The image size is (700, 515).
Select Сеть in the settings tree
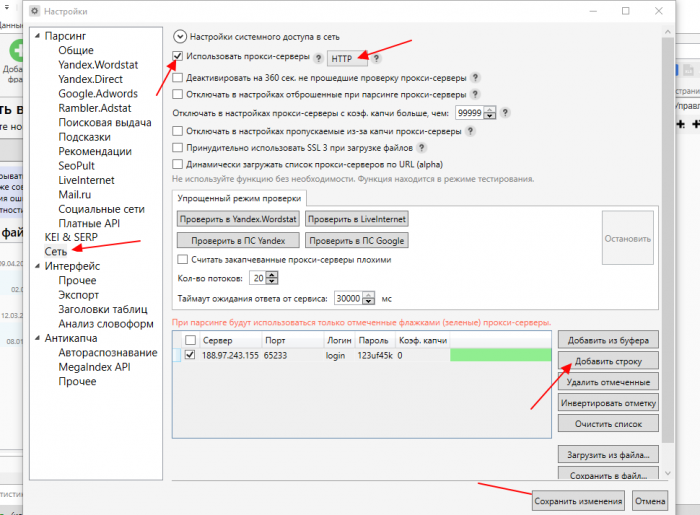[56, 251]
